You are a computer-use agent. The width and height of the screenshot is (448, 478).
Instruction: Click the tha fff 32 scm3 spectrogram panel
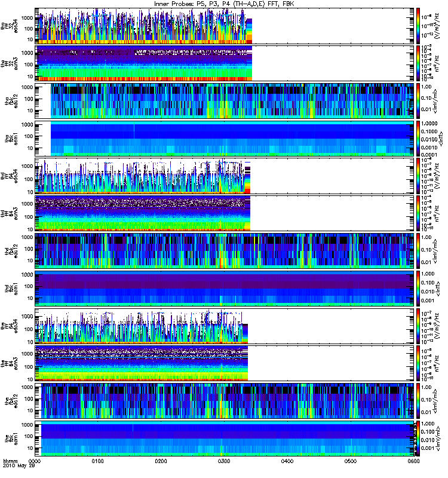[225, 63]
